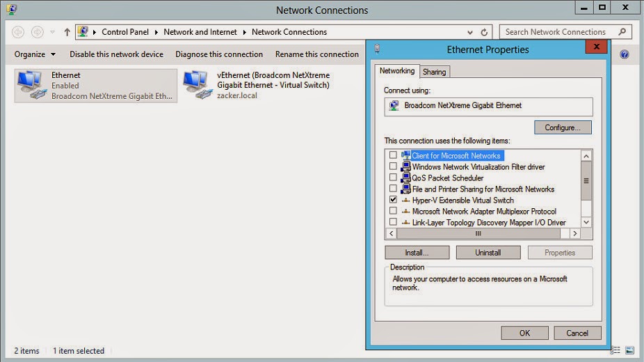Check QoS Packet Scheduler box

point(393,177)
